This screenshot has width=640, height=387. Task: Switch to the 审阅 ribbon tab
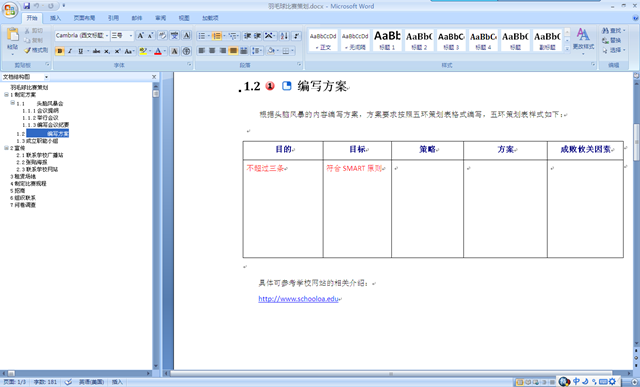coord(160,18)
